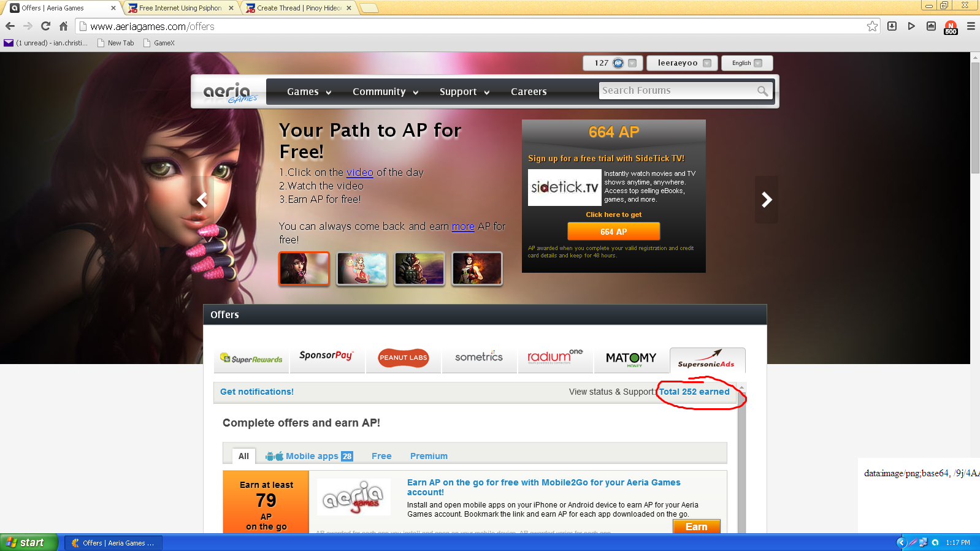Viewport: 980px width, 551px height.
Task: Open the Chrome hamburger menu
Action: 971,26
